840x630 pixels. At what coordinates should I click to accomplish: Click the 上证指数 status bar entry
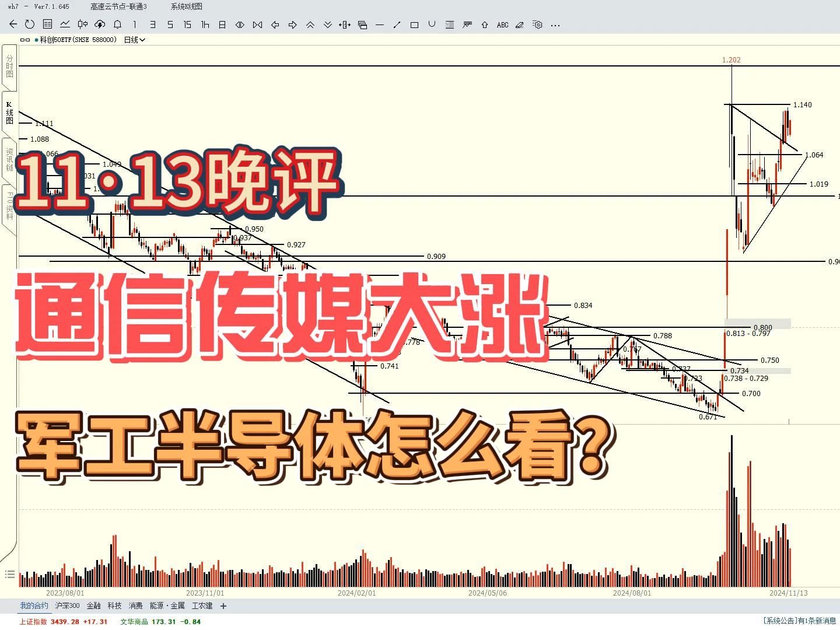64,622
